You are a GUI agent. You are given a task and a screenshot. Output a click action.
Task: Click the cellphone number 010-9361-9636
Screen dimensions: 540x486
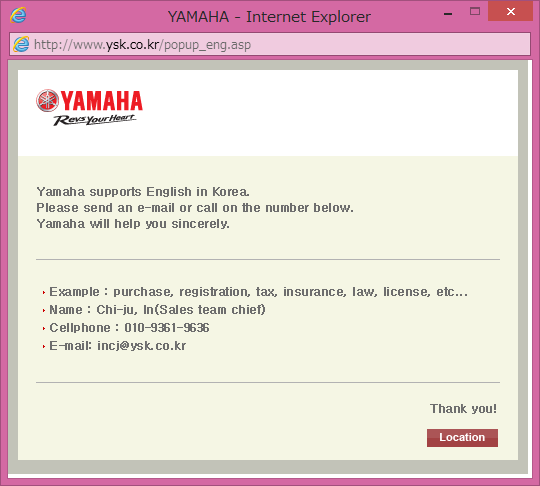coord(167,328)
